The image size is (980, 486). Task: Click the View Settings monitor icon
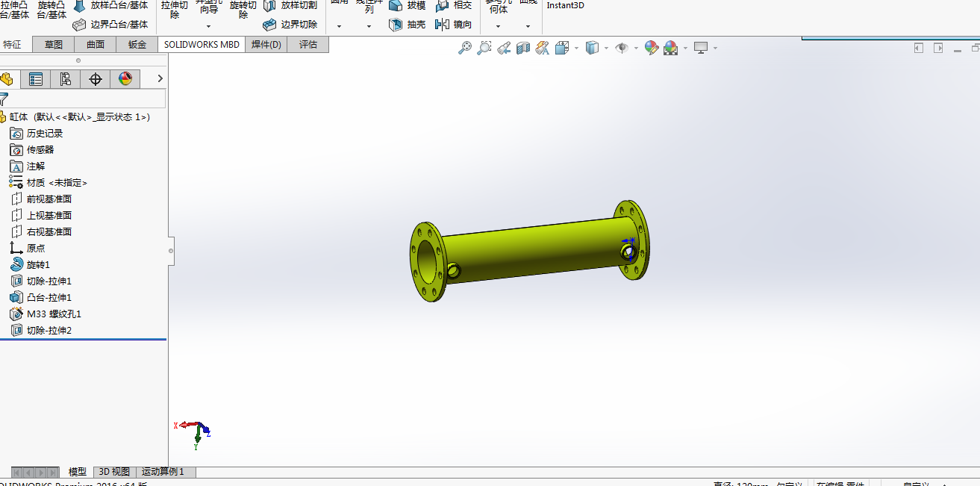click(x=701, y=48)
